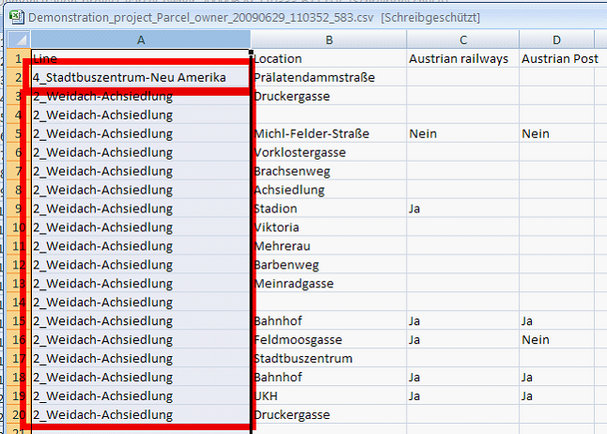The height and width of the screenshot is (434, 607).
Task: Click the Select All corner button
Action: (x=19, y=39)
